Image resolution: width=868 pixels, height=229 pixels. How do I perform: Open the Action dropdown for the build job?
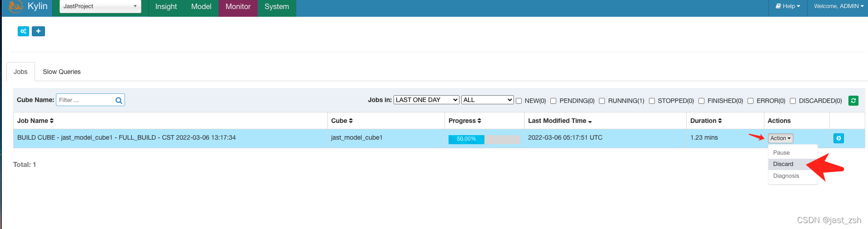pyautogui.click(x=781, y=138)
